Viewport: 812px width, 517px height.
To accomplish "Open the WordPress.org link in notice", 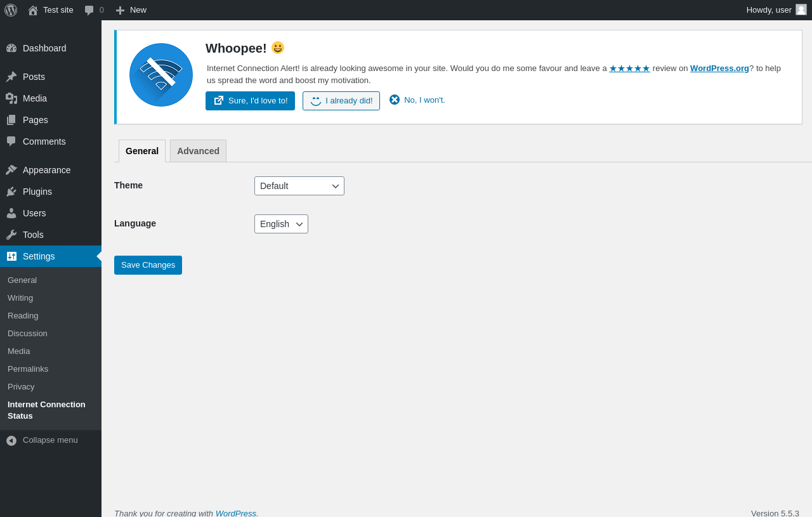I will [719, 68].
